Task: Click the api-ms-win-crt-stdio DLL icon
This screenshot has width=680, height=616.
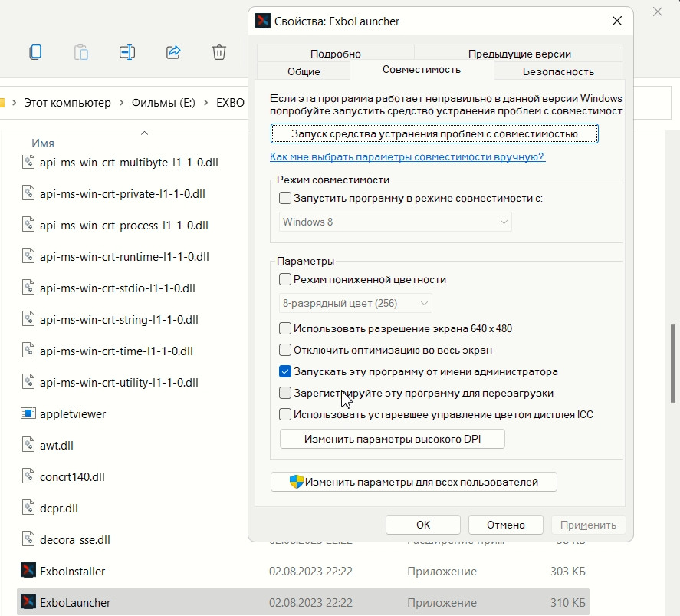Action: tap(28, 288)
